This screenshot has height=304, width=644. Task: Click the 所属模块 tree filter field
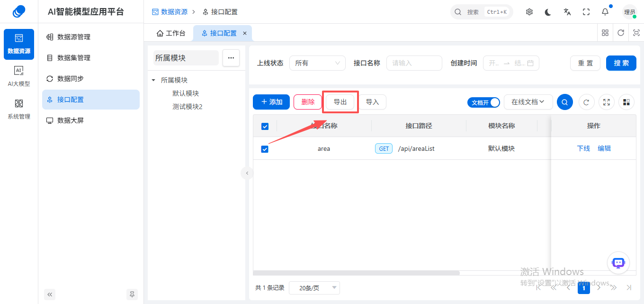186,58
